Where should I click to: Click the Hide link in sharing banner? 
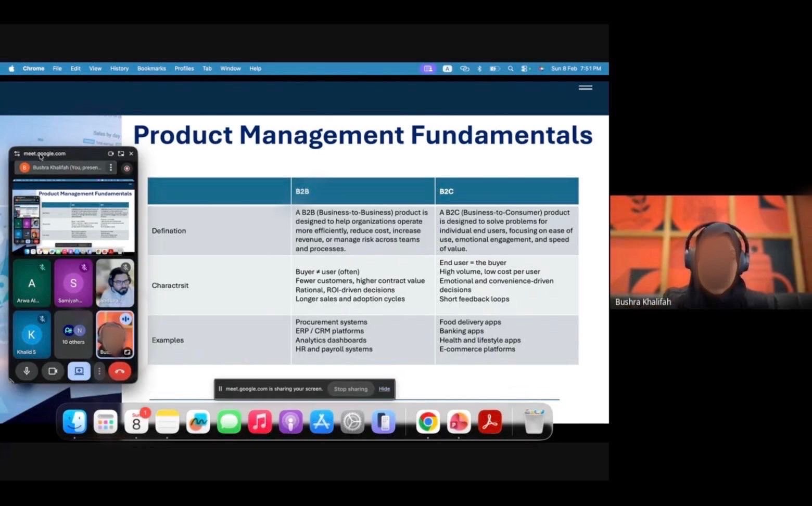coord(384,389)
